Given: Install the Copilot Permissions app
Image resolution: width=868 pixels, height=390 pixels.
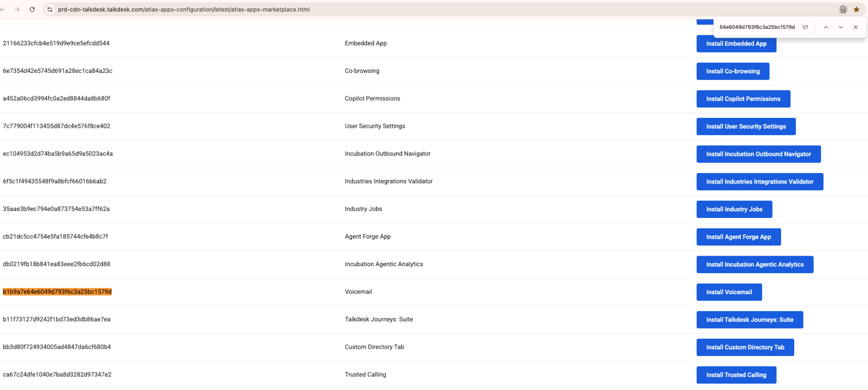Looking at the screenshot, I should click(x=743, y=99).
